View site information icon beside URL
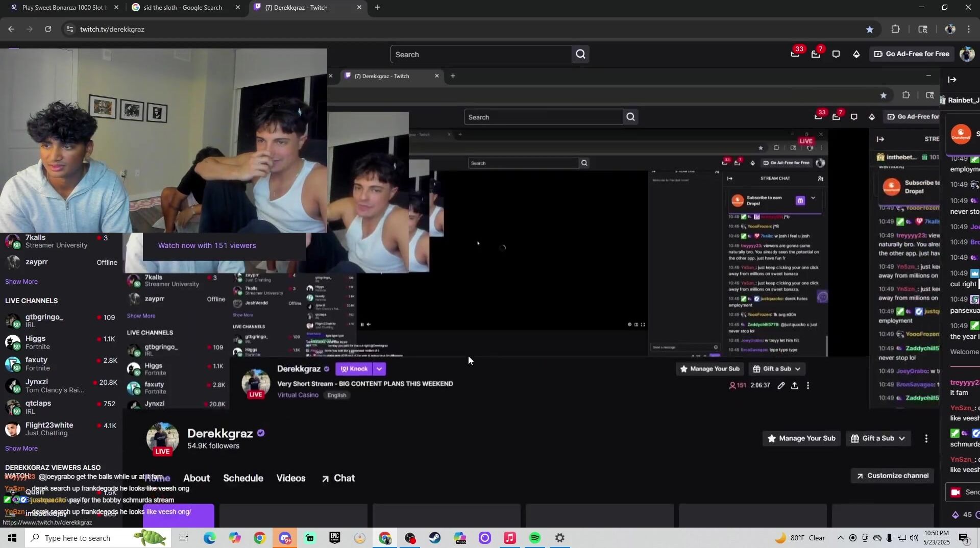980x548 pixels. [70, 29]
